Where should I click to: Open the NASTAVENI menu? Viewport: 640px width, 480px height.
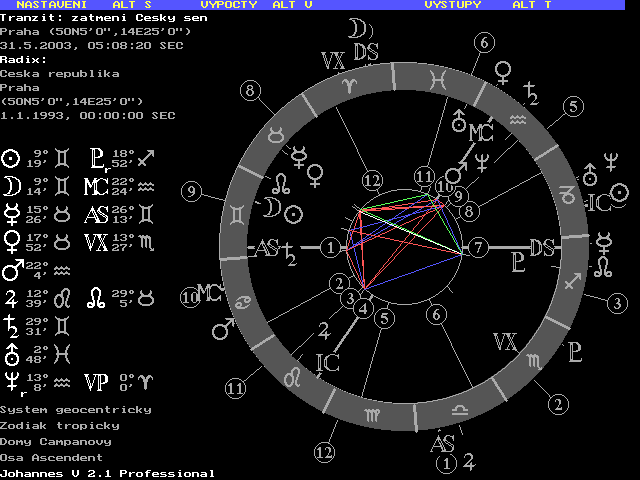point(48,5)
